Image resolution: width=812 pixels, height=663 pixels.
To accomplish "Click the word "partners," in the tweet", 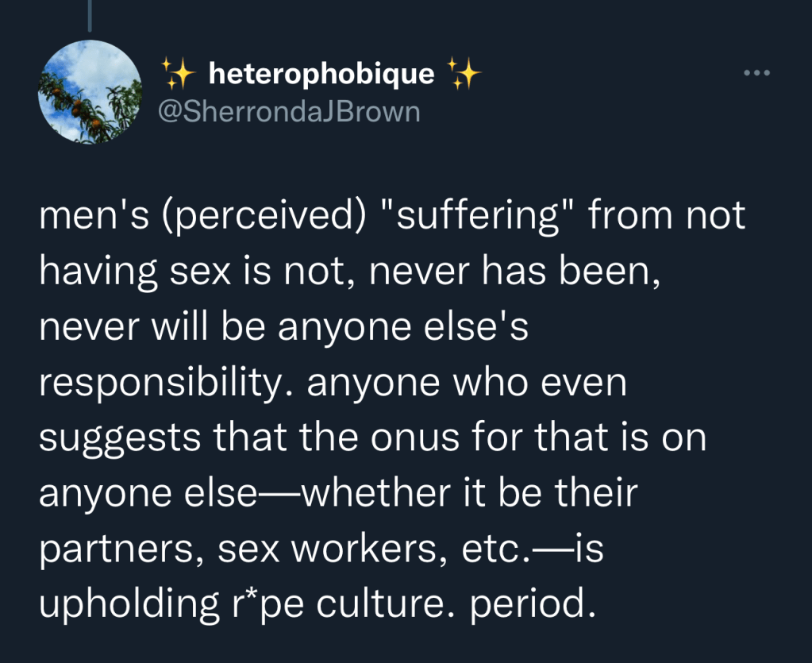I will tap(117, 549).
